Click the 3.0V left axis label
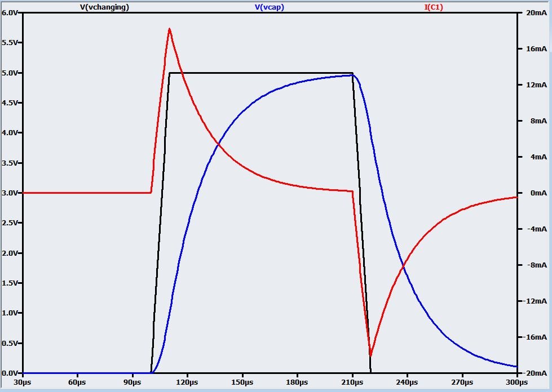This screenshot has width=552, height=392. pos(10,193)
